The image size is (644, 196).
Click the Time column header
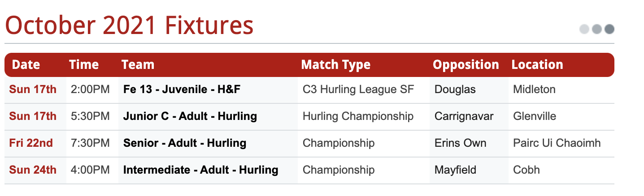[x=84, y=64]
